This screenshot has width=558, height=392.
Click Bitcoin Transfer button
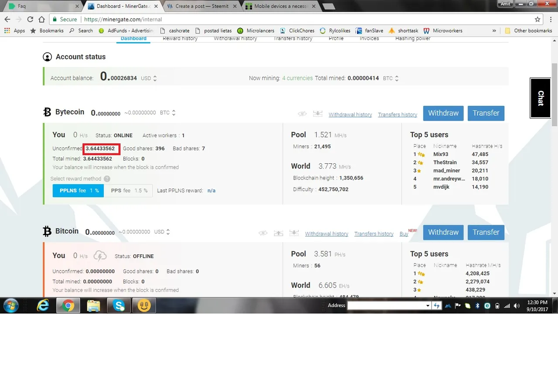[x=486, y=232]
